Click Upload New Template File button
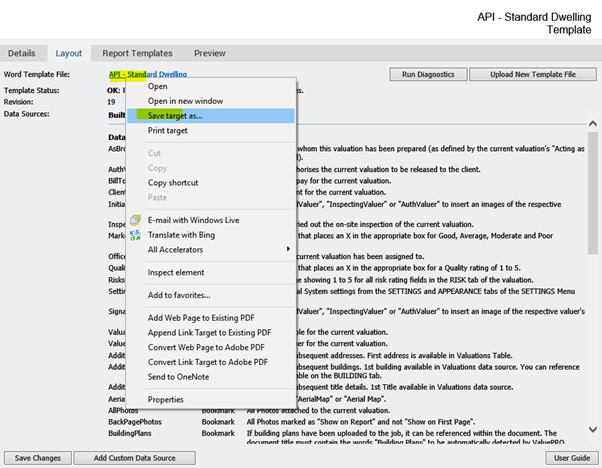 533,74
